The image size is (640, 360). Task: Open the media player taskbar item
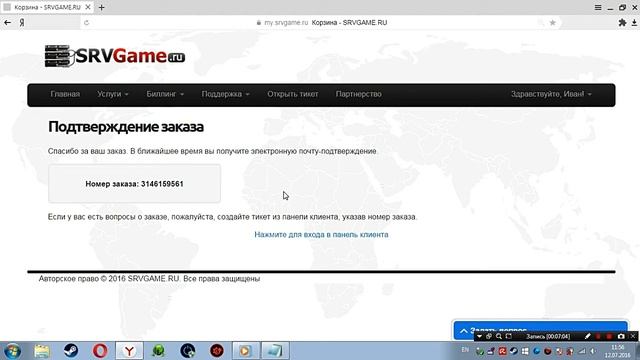click(246, 351)
